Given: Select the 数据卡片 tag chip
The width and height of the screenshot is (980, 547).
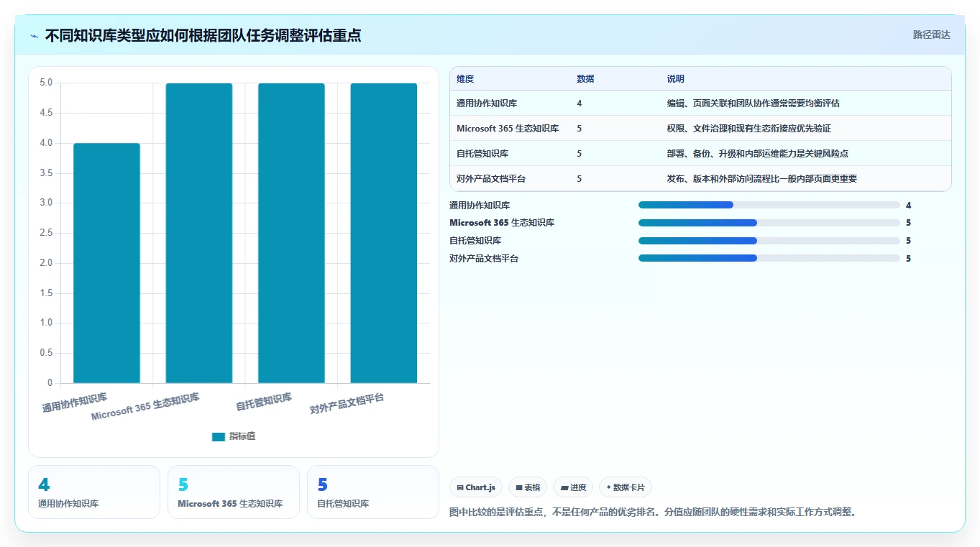Looking at the screenshot, I should click(x=626, y=487).
